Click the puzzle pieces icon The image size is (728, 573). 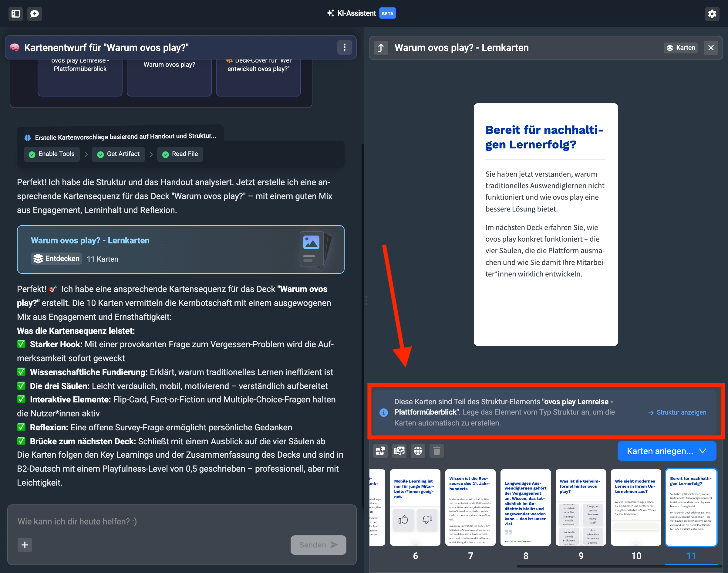click(x=380, y=451)
